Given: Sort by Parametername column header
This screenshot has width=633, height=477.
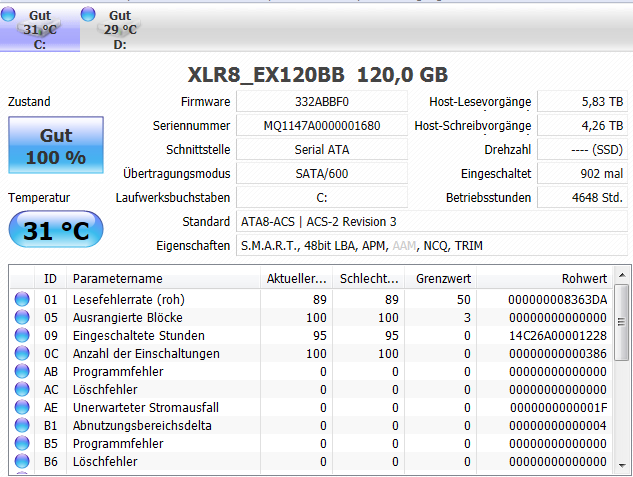Looking at the screenshot, I should click(163, 278).
